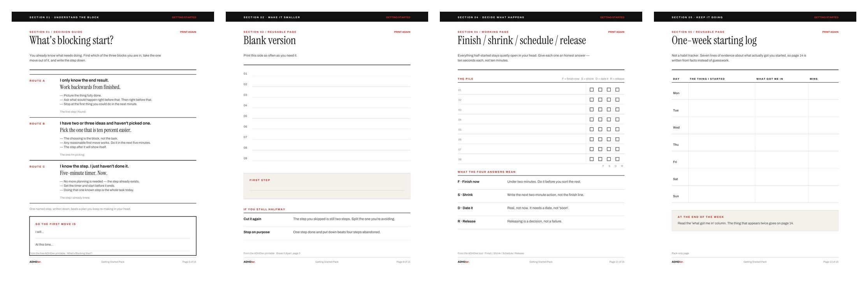Viewport: 868px width, 285px height.
Task: Click the 'Page 13 of 15' footer text
Action: [831, 262]
